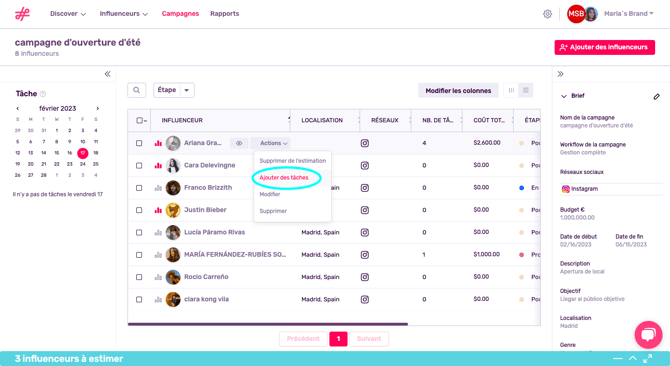Click Ajouter des influenceurs button
The image size is (670, 366).
[x=605, y=47]
